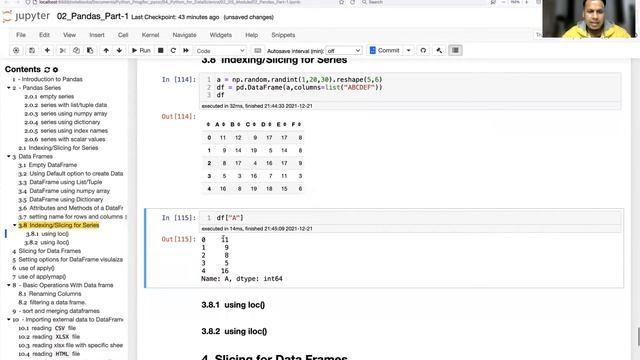Screen dimensions: 640x360
Task: Go to 2.0.3 series using numpy array
Action: pos(66,113)
